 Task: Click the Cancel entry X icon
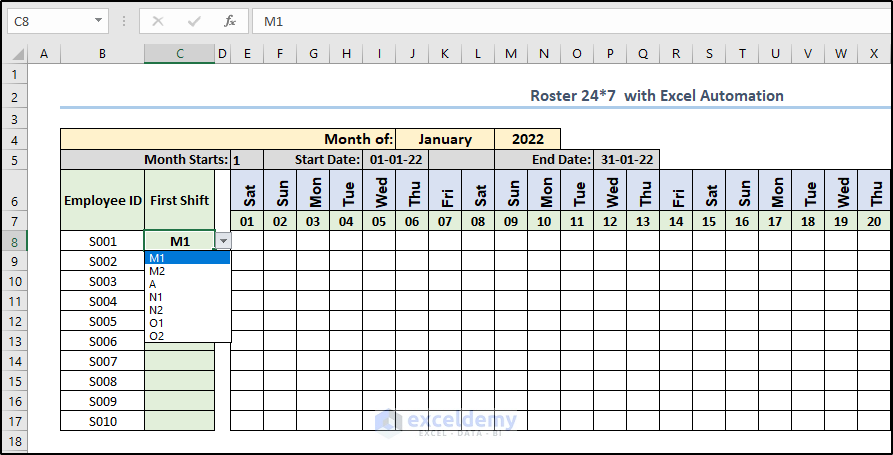159,21
